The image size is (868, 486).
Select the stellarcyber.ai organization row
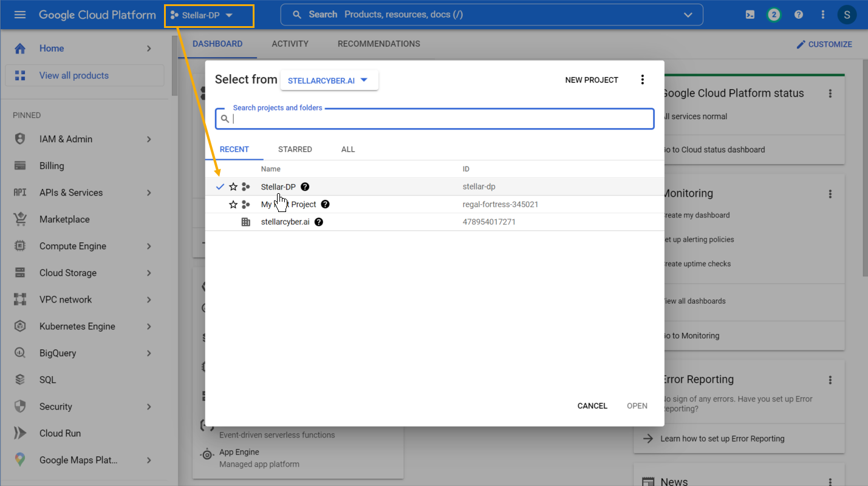coord(285,222)
